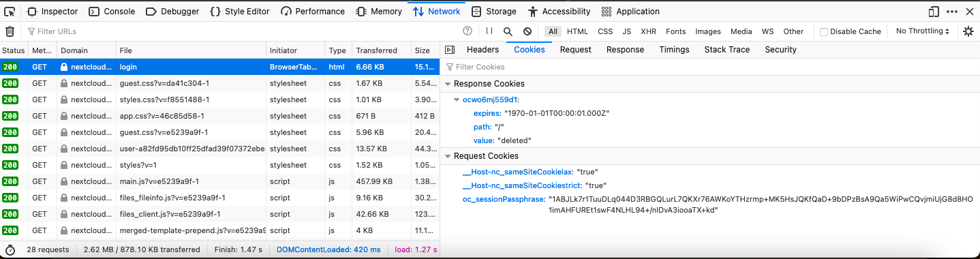Sort by the Initiator column header
Viewport: 980px width, 259px height.
click(x=296, y=50)
